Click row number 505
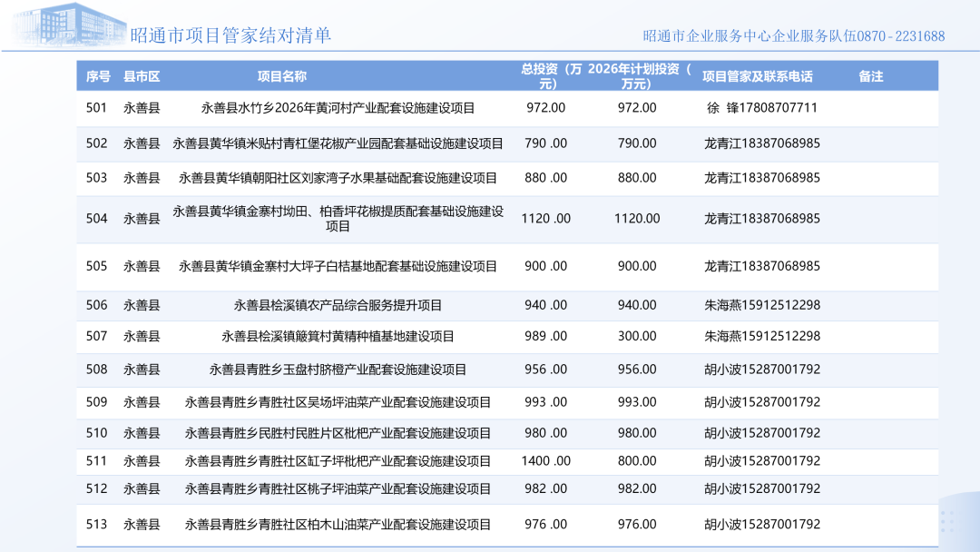The height and width of the screenshot is (552, 980). click(x=96, y=266)
